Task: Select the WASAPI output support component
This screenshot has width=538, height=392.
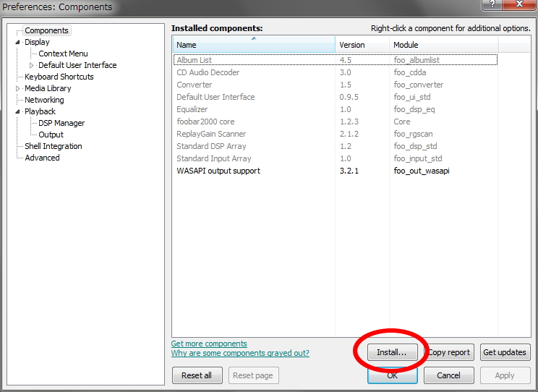Action: pos(336,171)
